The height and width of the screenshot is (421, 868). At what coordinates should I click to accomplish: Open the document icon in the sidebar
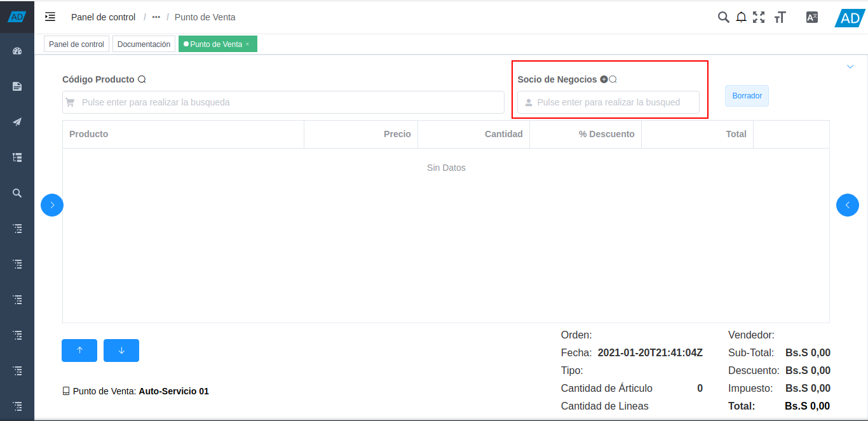tap(17, 86)
